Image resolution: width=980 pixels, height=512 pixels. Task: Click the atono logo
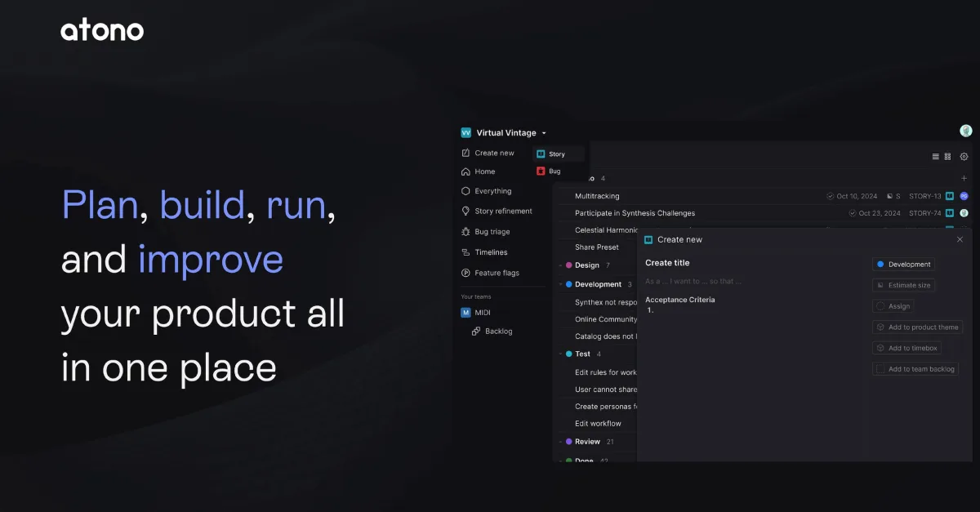point(102,31)
